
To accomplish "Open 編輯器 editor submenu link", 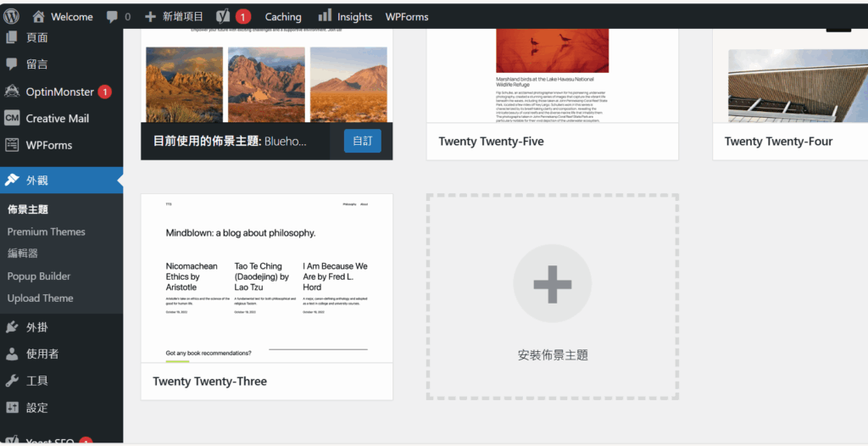I will 23,254.
